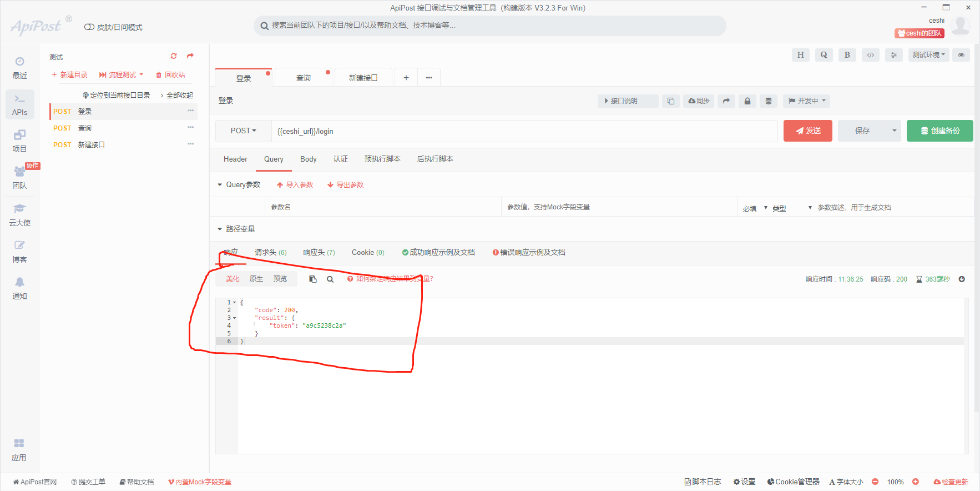The width and height of the screenshot is (980, 491).
Task: Click the code brackets toolbar icon
Action: tap(871, 55)
